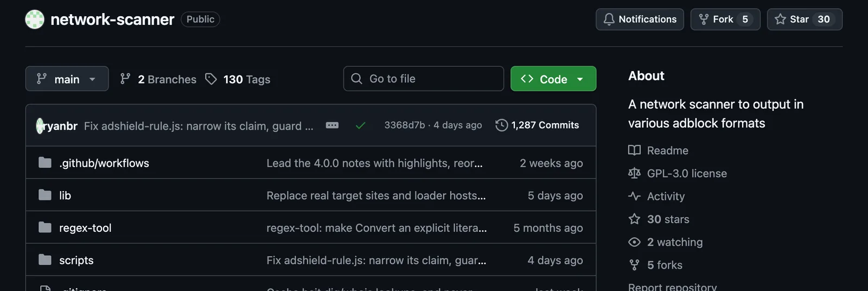
Task: Click '2 weeks ago' timestamp for .github/workflows
Action: 551,163
